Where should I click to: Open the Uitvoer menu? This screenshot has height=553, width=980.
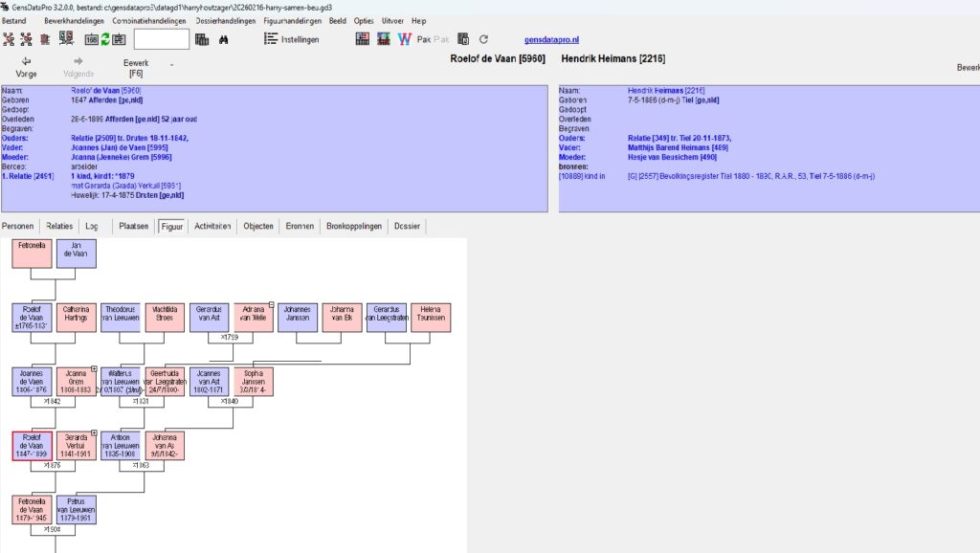point(392,21)
